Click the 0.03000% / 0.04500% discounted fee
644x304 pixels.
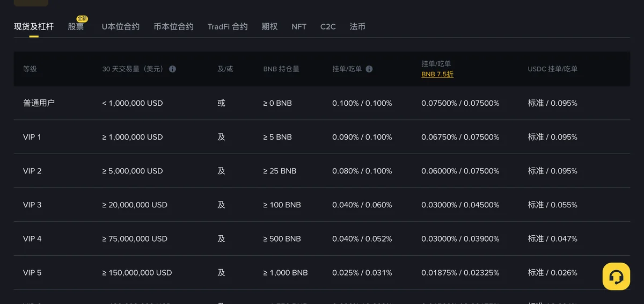pyautogui.click(x=460, y=205)
